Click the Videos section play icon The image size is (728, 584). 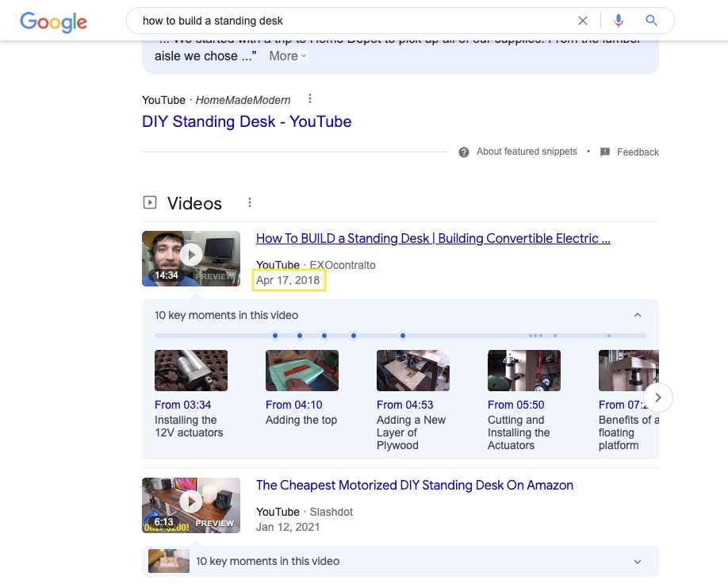coord(150,202)
